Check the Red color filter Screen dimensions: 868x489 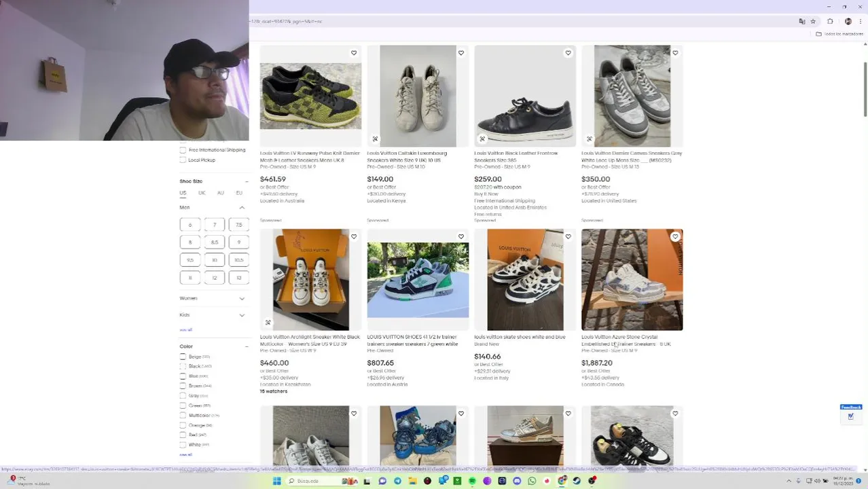tap(183, 435)
